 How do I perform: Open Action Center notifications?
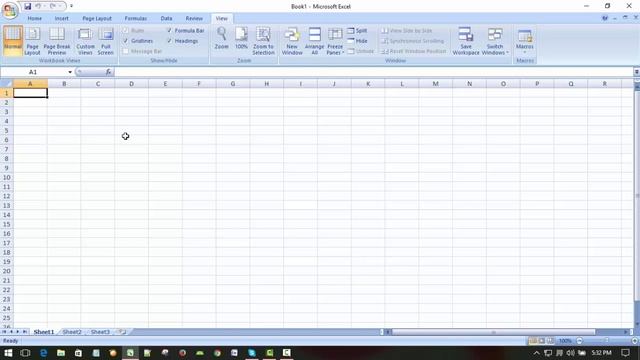coord(625,353)
